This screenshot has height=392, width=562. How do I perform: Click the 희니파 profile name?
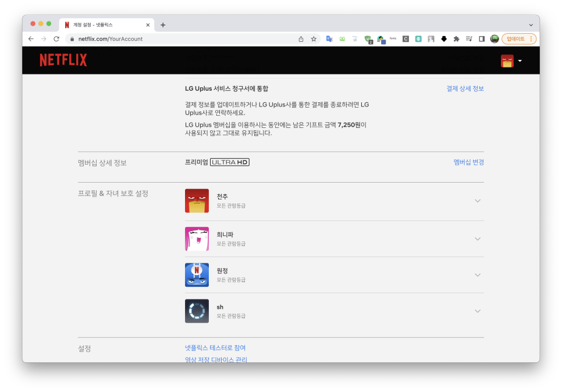(x=225, y=234)
